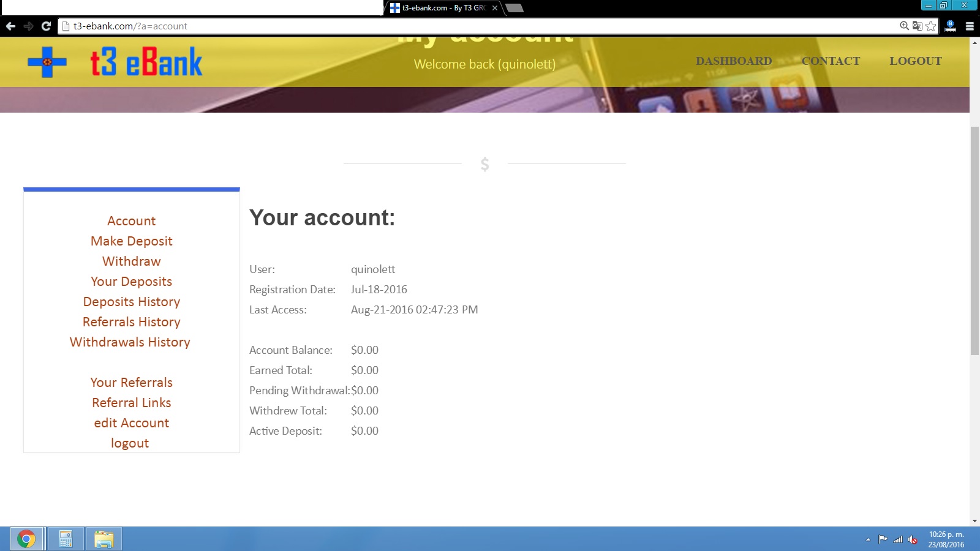
Task: Click the browser back arrow button
Action: (10, 26)
